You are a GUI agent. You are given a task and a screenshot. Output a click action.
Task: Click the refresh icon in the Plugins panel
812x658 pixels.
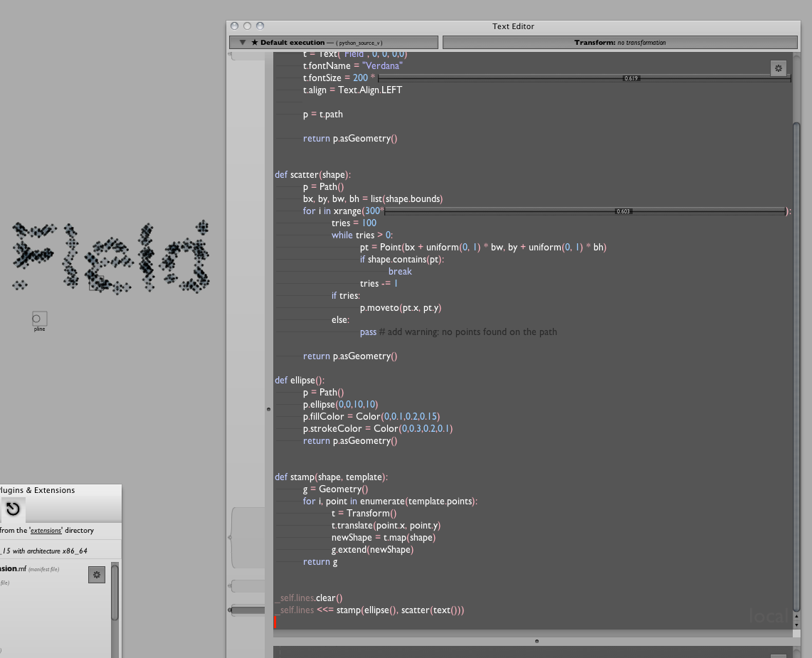[13, 509]
